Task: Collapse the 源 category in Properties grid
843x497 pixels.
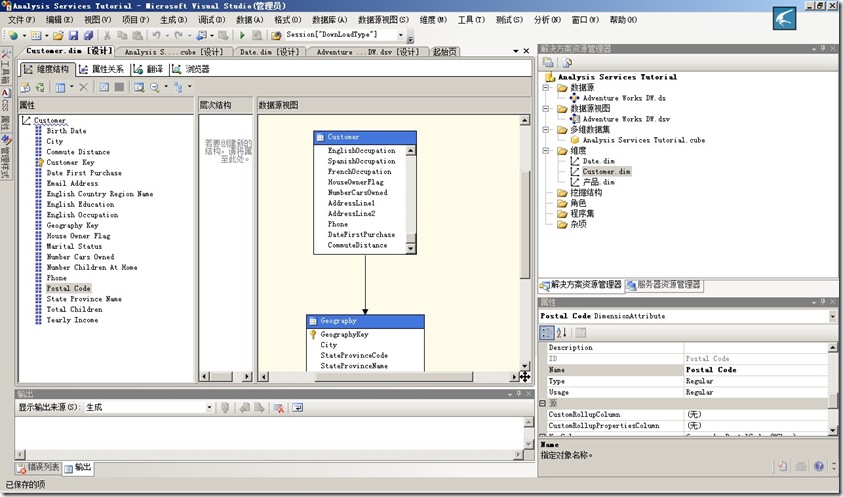Action: pyautogui.click(x=542, y=403)
